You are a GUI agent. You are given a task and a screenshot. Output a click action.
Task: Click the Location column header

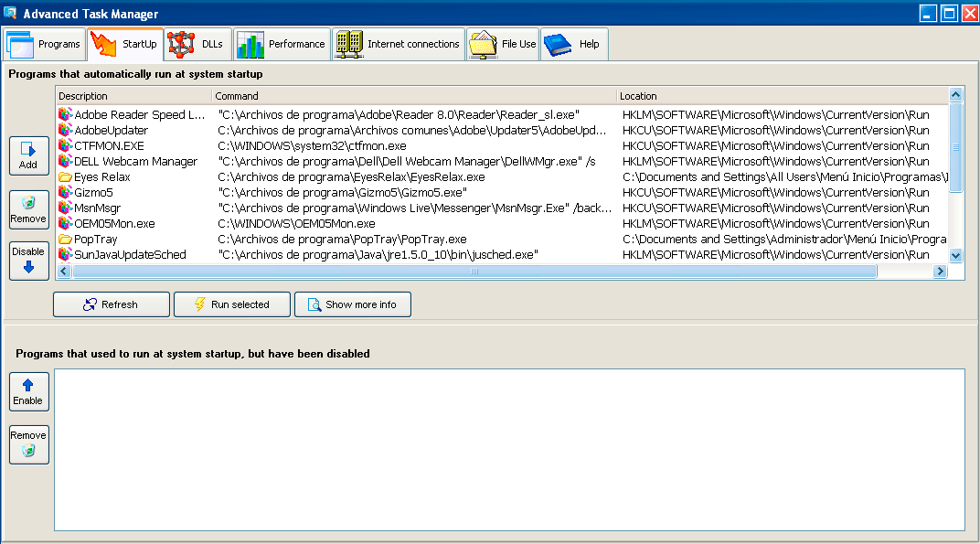click(x=783, y=96)
